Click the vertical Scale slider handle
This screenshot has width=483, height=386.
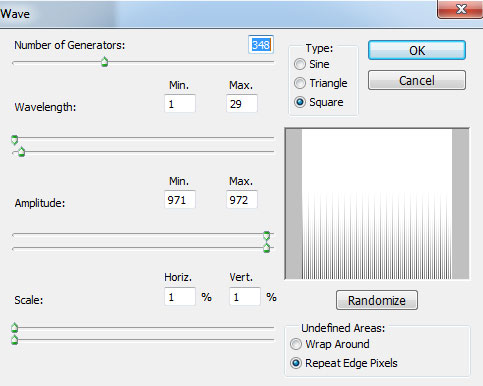click(x=14, y=340)
